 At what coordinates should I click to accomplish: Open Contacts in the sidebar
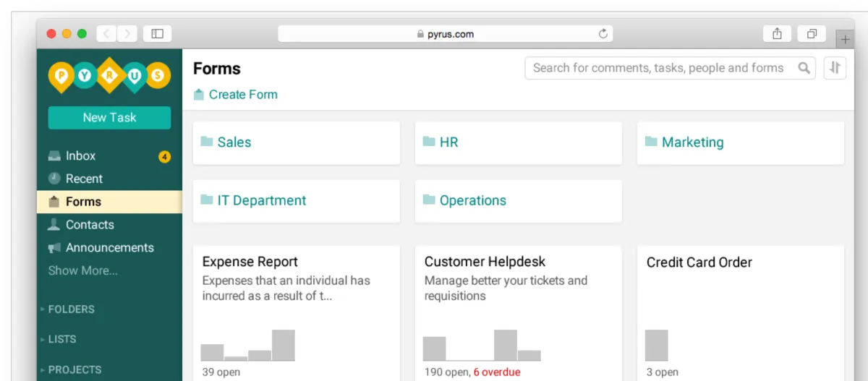tap(90, 225)
